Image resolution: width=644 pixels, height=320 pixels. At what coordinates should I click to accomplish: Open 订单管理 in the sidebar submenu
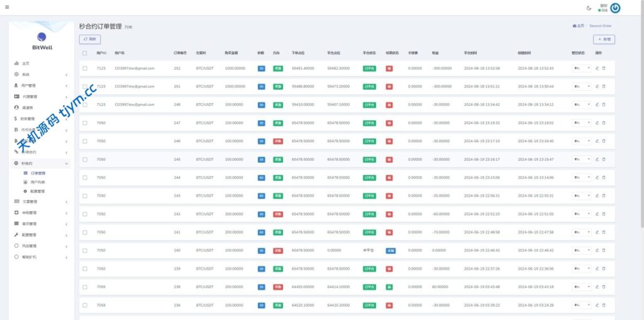38,173
